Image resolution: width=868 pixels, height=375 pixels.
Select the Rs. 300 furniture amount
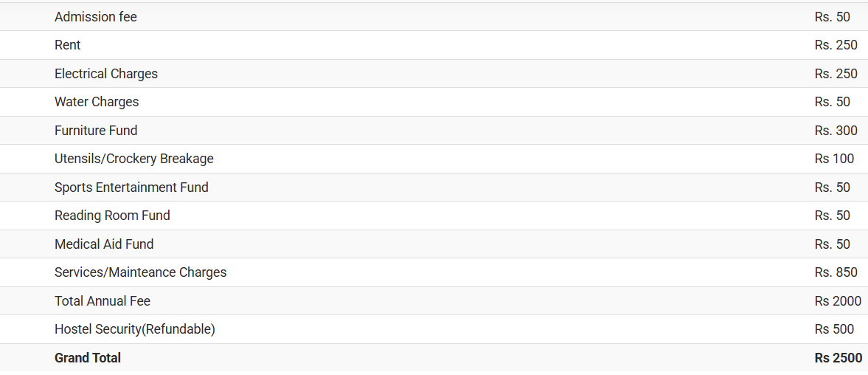click(836, 131)
